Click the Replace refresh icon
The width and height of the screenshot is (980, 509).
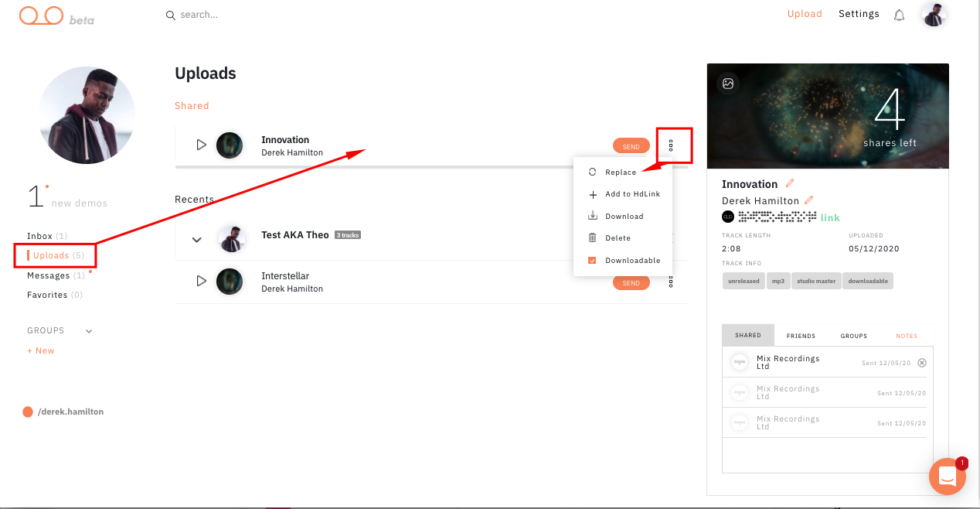pos(593,173)
